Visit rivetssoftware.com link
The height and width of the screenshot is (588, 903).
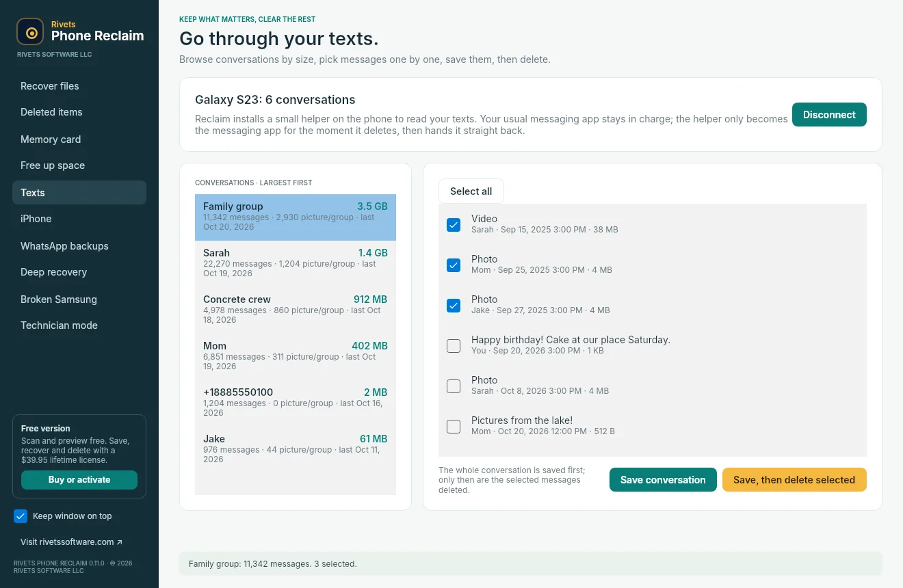pos(72,542)
